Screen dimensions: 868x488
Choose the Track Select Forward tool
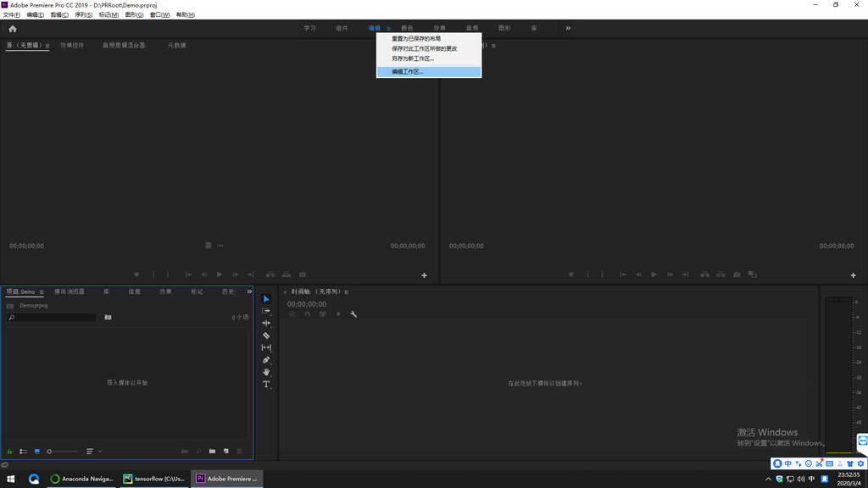[266, 311]
